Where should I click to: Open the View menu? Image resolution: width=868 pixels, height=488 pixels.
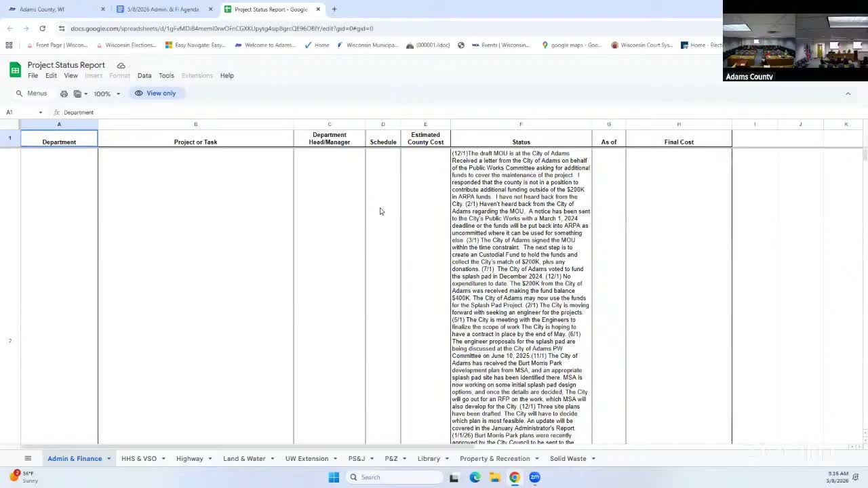[x=71, y=76]
